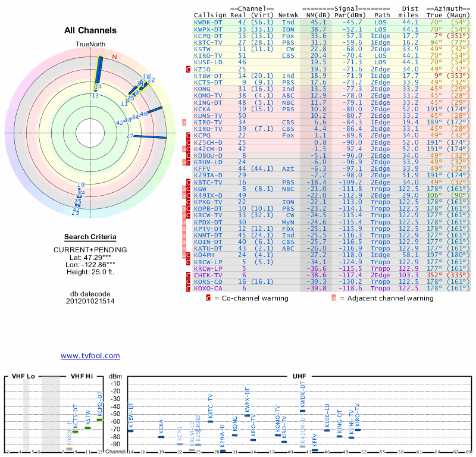
Task: Click the red N magnetic north marker
Action: (x=115, y=57)
